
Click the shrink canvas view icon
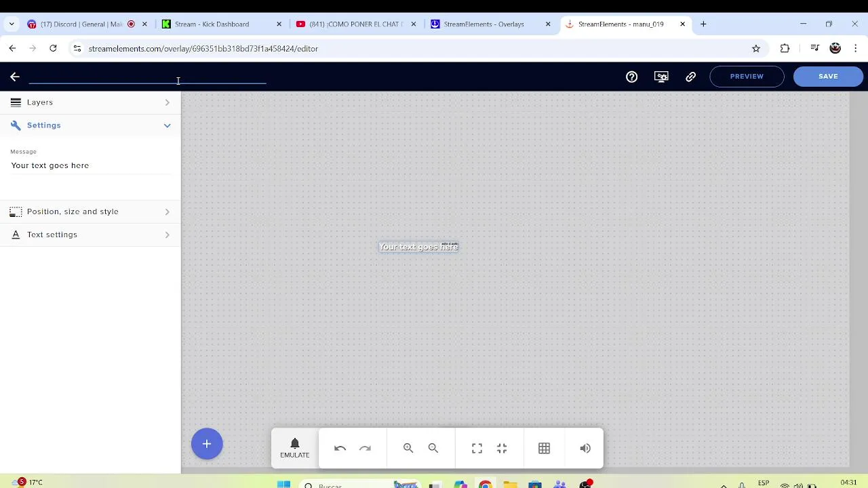tap(502, 448)
